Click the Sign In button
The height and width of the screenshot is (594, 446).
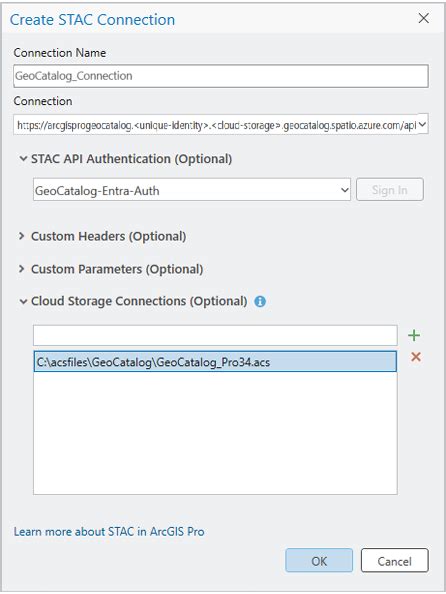(x=390, y=189)
